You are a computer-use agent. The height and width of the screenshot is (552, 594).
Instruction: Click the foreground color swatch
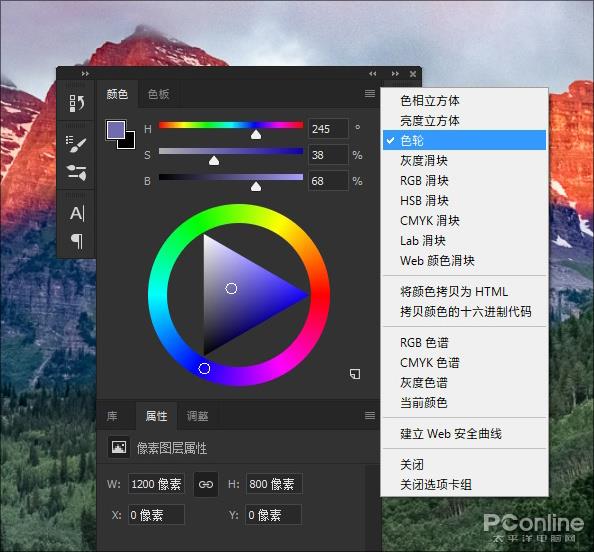116,130
